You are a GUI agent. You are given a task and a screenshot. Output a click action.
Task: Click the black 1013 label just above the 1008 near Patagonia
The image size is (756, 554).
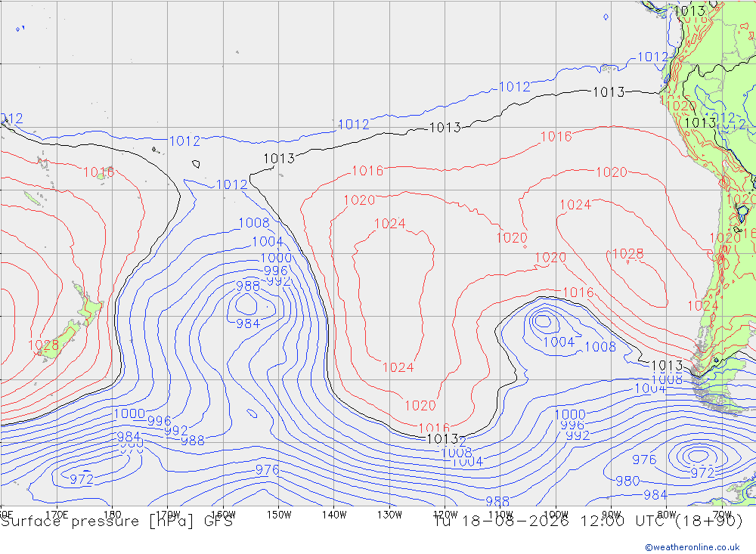[668, 366]
